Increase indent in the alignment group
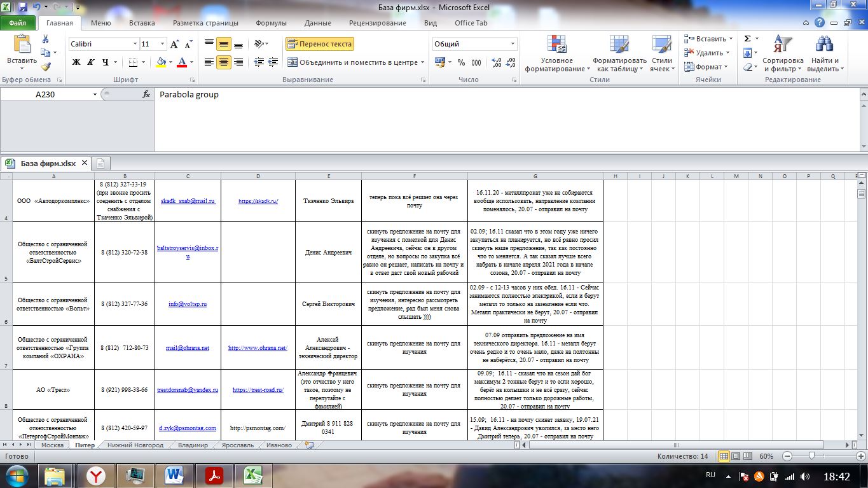This screenshot has width=868, height=488. click(274, 62)
